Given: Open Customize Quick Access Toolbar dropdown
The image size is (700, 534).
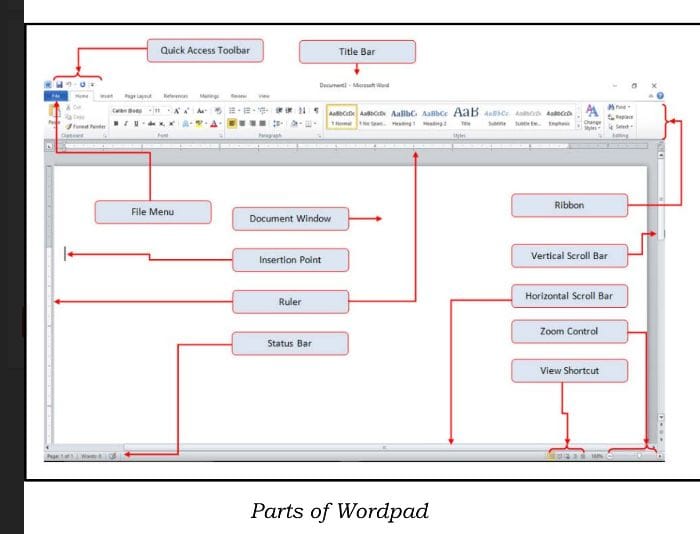Looking at the screenshot, I should pyautogui.click(x=92, y=84).
